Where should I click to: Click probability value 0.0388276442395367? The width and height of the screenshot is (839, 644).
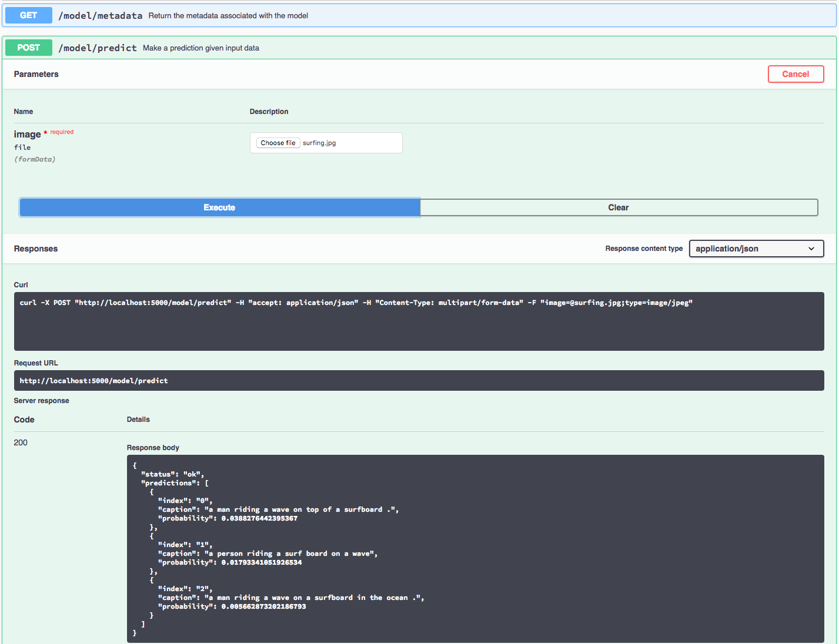click(259, 518)
